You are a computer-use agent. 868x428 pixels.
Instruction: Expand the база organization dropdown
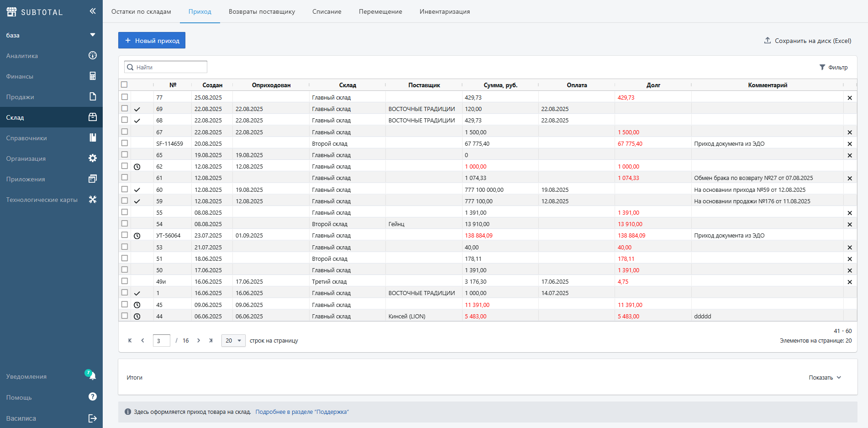point(93,35)
